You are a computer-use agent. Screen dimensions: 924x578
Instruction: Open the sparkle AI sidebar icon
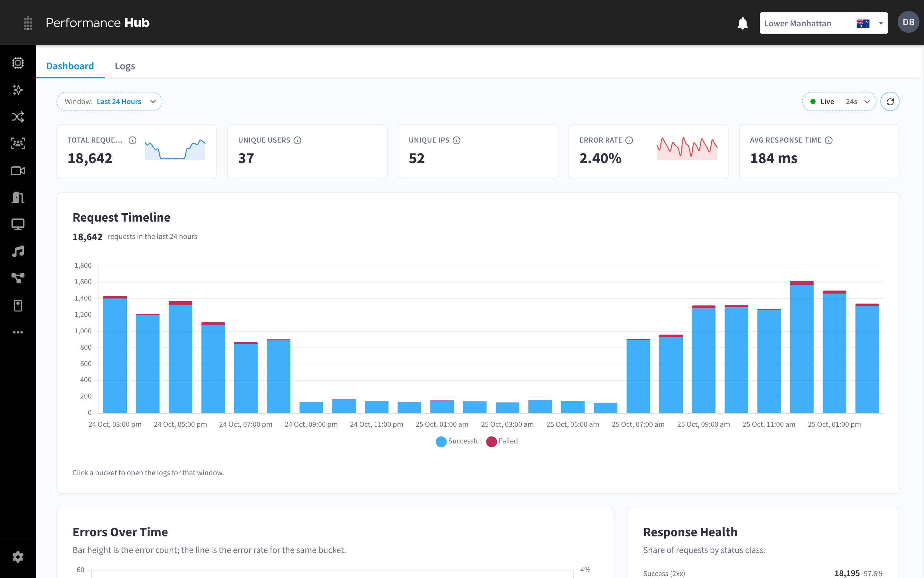[x=18, y=90]
